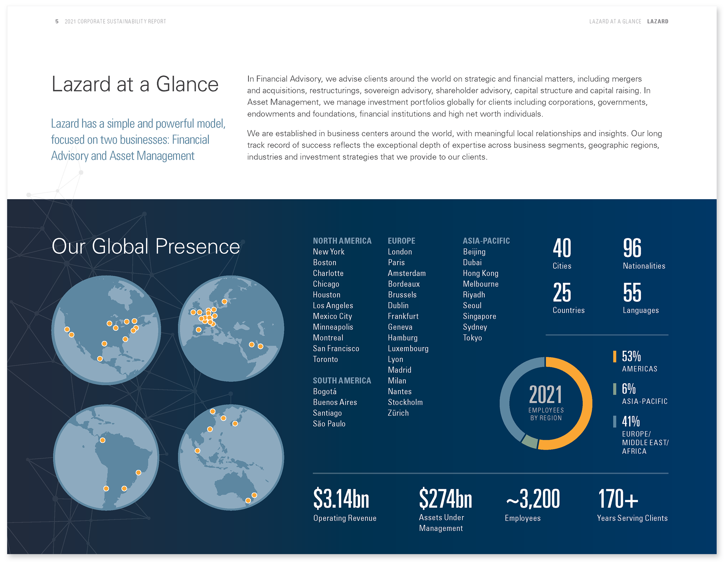The image size is (728, 566).
Task: Click the 'ASIA-PACIFIC' column header
Action: [x=486, y=241]
